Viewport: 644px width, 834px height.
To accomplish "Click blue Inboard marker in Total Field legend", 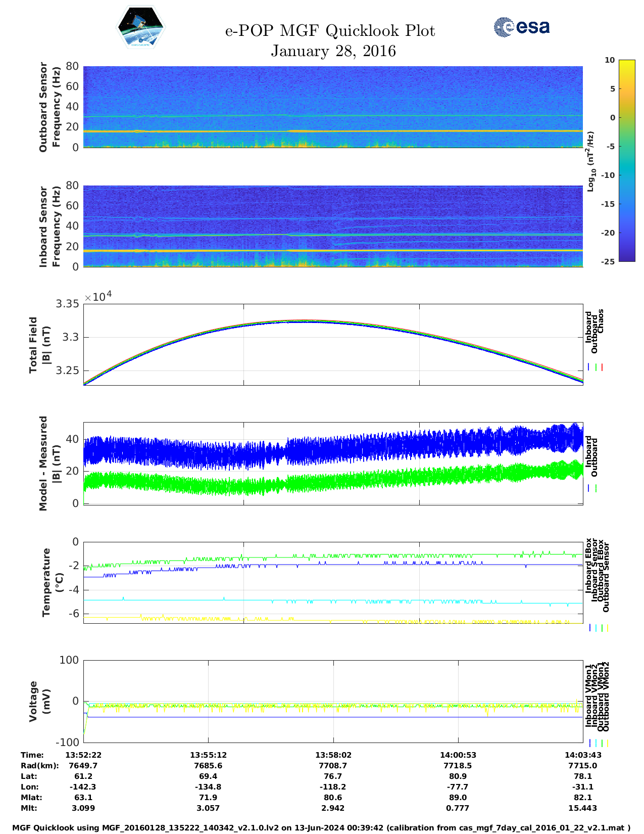I will (x=589, y=367).
